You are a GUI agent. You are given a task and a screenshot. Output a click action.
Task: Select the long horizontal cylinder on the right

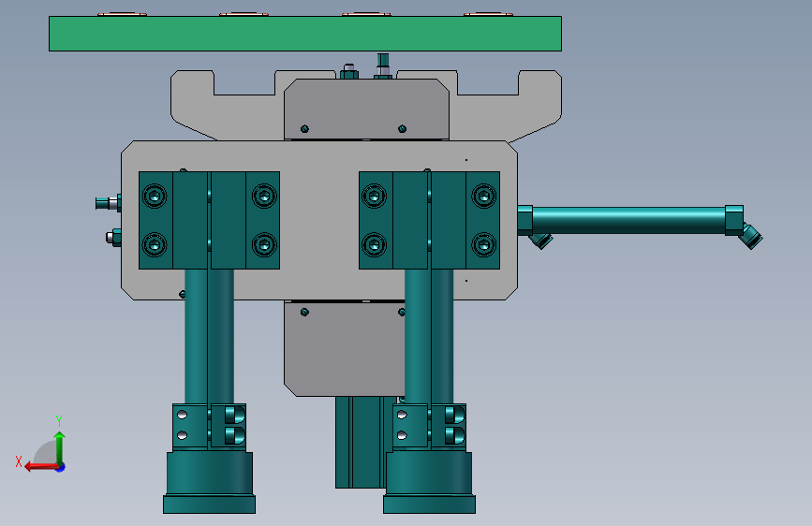(628, 220)
